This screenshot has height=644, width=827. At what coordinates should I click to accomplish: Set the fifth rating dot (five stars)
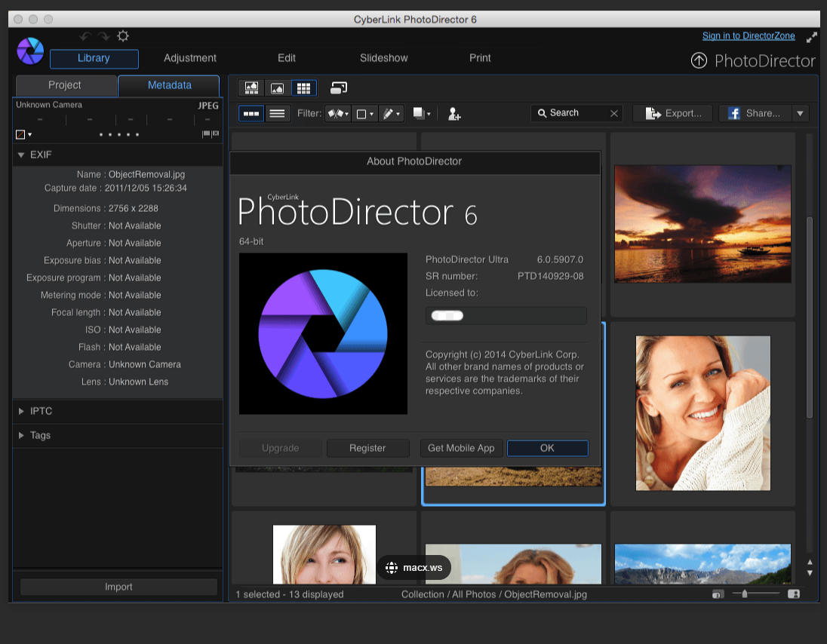[x=137, y=134]
